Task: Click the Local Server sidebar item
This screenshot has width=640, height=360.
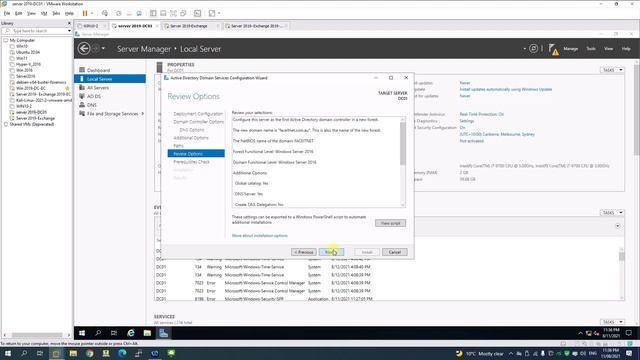Action: 109,79
